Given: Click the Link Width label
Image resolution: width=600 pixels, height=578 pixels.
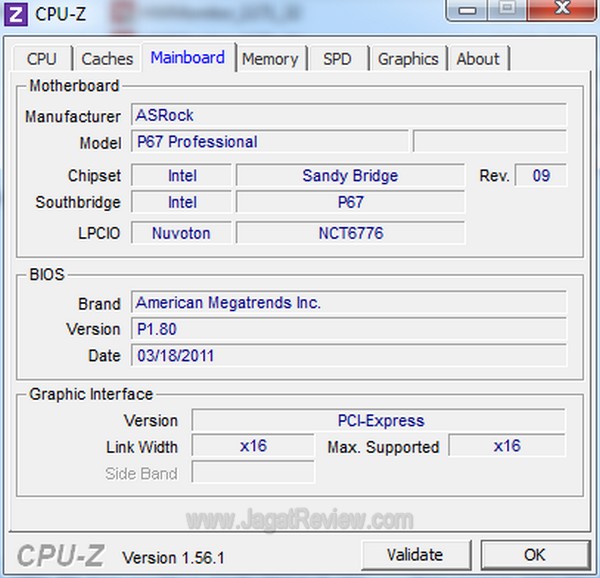Looking at the screenshot, I should pos(142,447).
